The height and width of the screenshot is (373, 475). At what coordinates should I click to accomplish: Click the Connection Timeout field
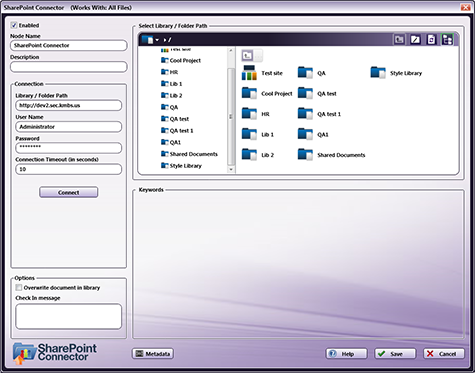[x=69, y=169]
